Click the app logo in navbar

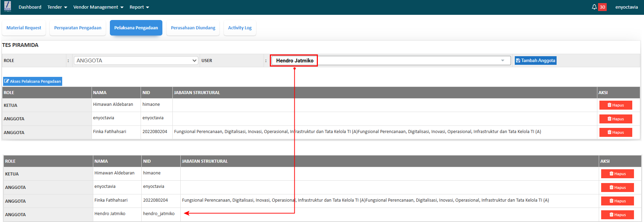coord(8,7)
